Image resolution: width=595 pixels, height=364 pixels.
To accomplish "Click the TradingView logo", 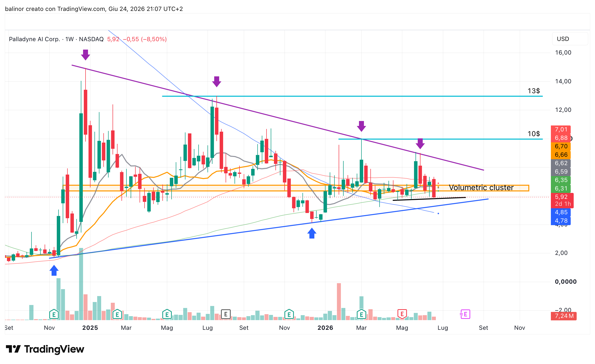I will tap(45, 349).
